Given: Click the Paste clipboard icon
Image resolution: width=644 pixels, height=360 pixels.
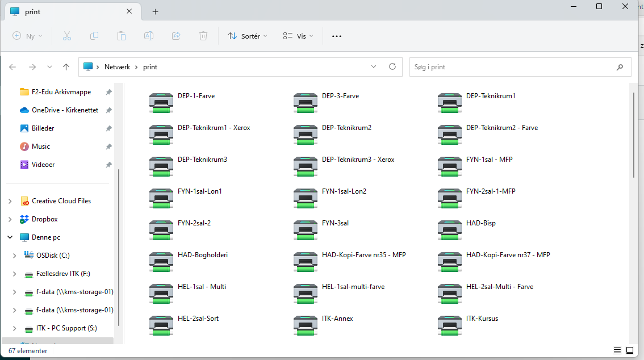Looking at the screenshot, I should [122, 36].
